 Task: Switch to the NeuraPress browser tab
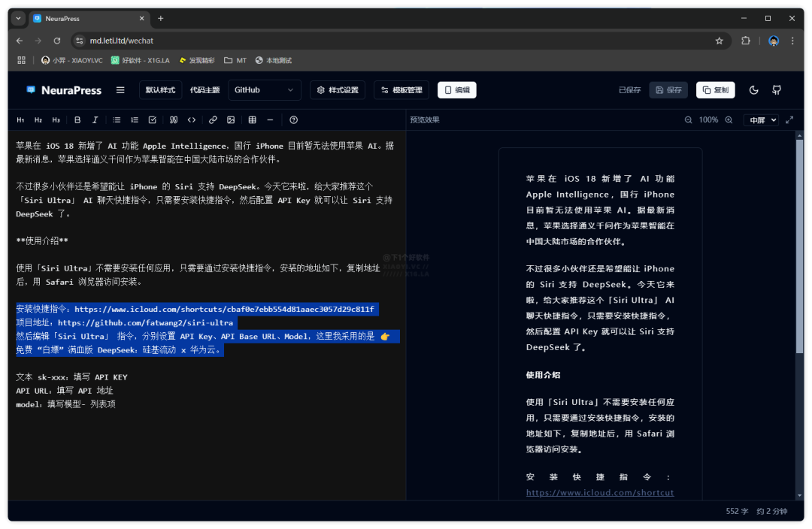88,19
